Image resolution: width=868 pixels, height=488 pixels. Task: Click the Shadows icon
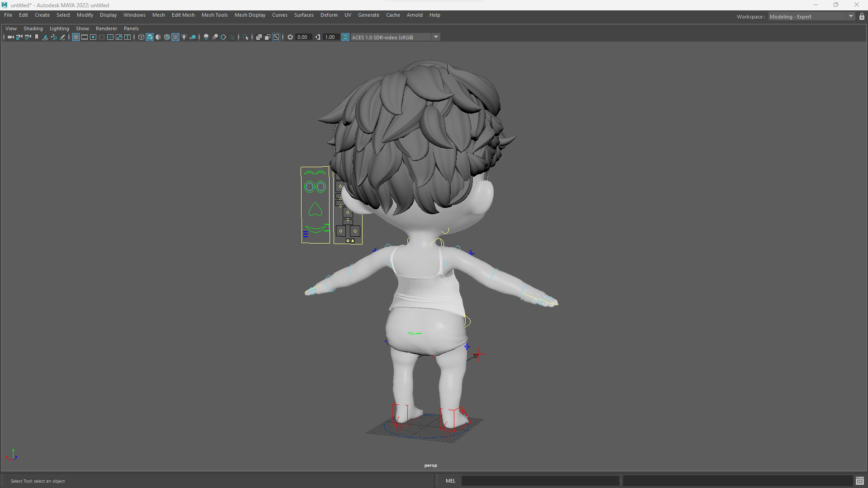[193, 37]
